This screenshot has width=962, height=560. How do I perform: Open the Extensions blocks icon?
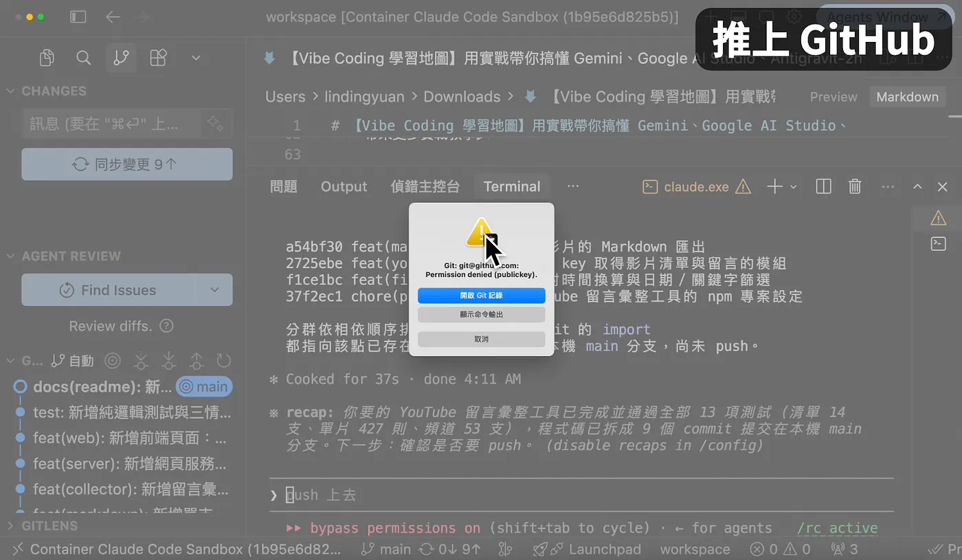(x=158, y=58)
